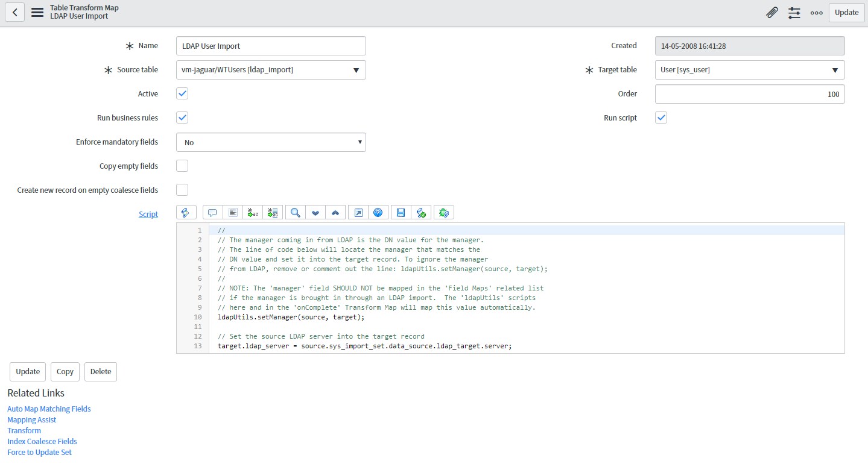Click line number 7 in script gutter

[x=199, y=288]
